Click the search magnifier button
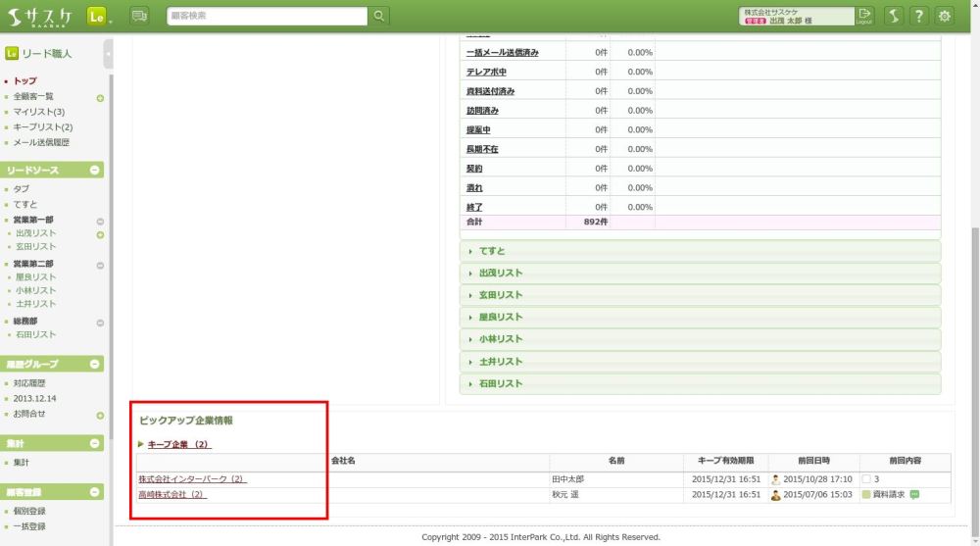The width and height of the screenshot is (980, 546). 379,16
